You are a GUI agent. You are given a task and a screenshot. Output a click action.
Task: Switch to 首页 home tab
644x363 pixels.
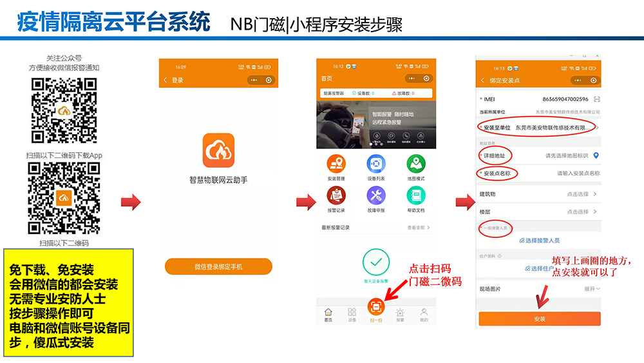[x=328, y=315]
